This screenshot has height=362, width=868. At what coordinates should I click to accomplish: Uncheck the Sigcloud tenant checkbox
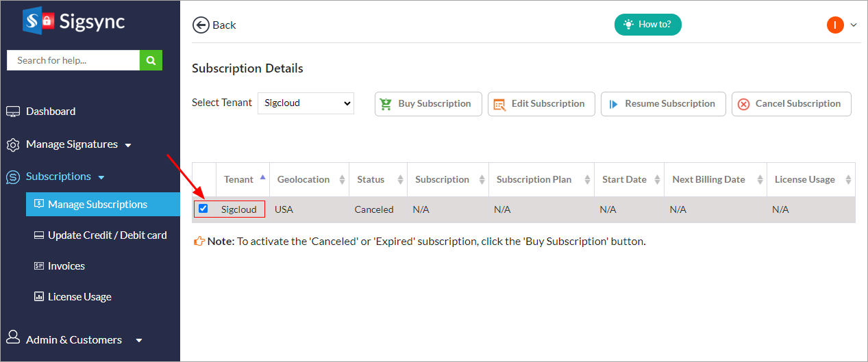pos(203,209)
